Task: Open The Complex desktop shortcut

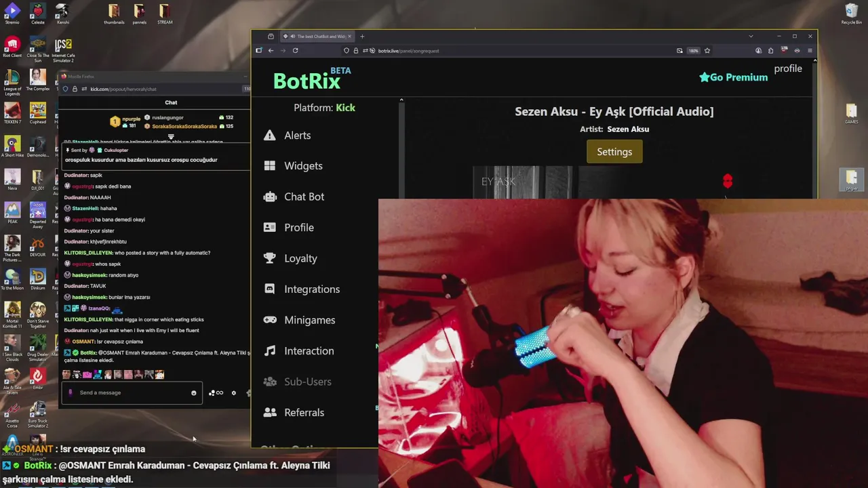Action: click(38, 80)
